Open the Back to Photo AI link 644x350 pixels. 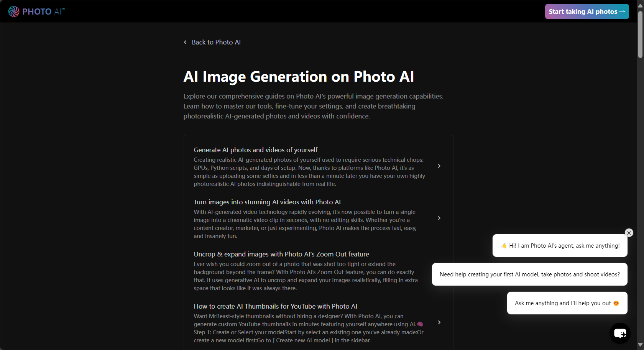tap(216, 42)
